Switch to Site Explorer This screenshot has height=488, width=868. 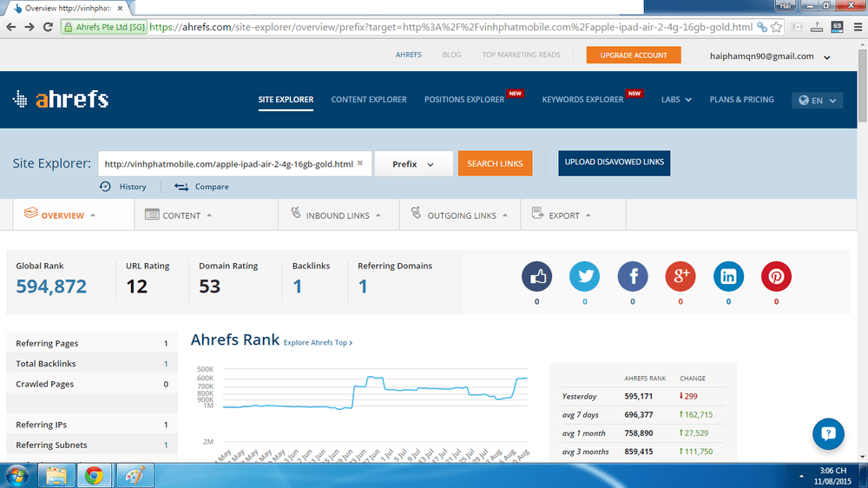(286, 100)
